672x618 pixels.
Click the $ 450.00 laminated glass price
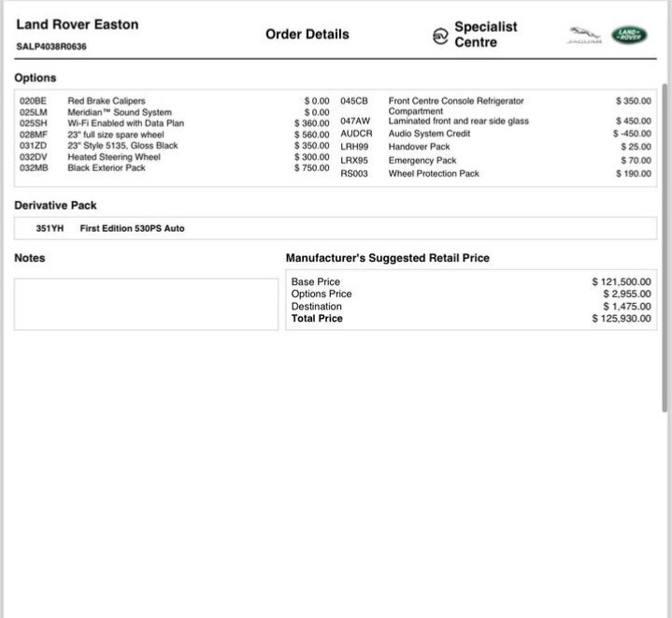click(634, 122)
